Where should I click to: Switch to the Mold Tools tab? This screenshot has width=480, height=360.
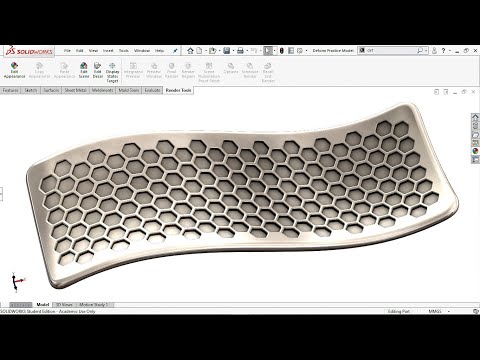[x=129, y=90]
